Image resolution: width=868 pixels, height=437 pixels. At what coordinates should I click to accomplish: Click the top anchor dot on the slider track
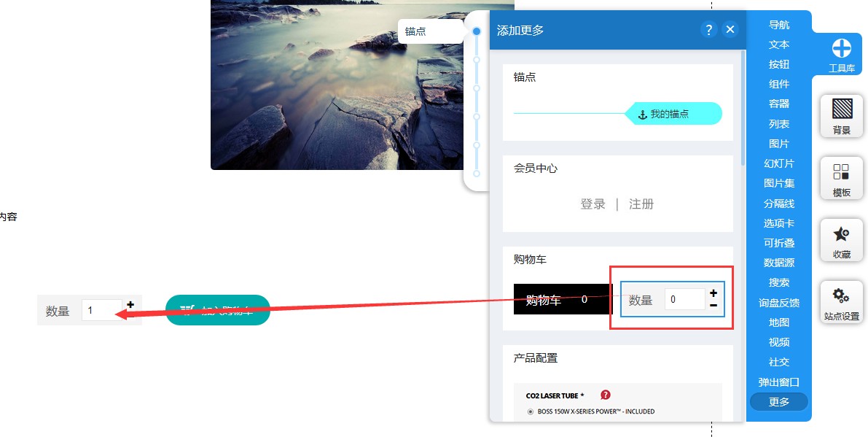click(x=477, y=31)
